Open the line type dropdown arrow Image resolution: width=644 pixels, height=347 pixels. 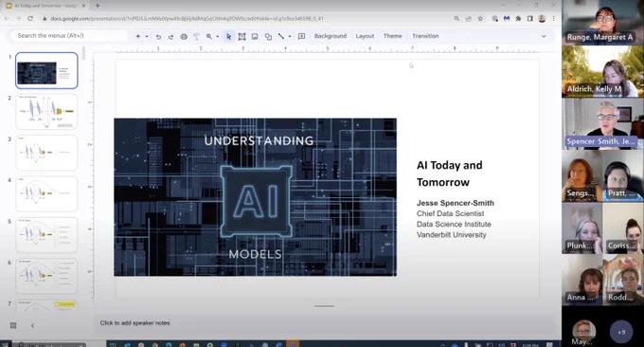click(290, 37)
